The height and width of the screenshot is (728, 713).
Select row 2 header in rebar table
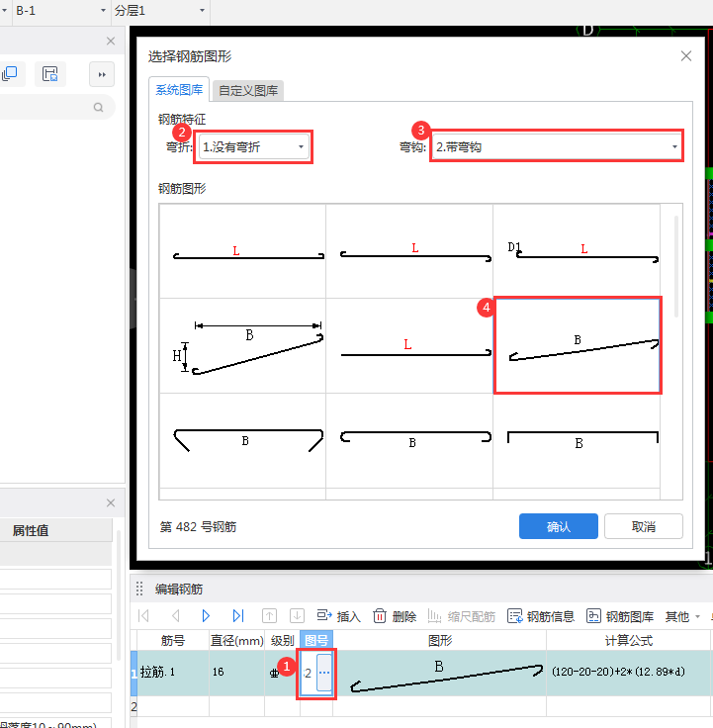point(134,706)
